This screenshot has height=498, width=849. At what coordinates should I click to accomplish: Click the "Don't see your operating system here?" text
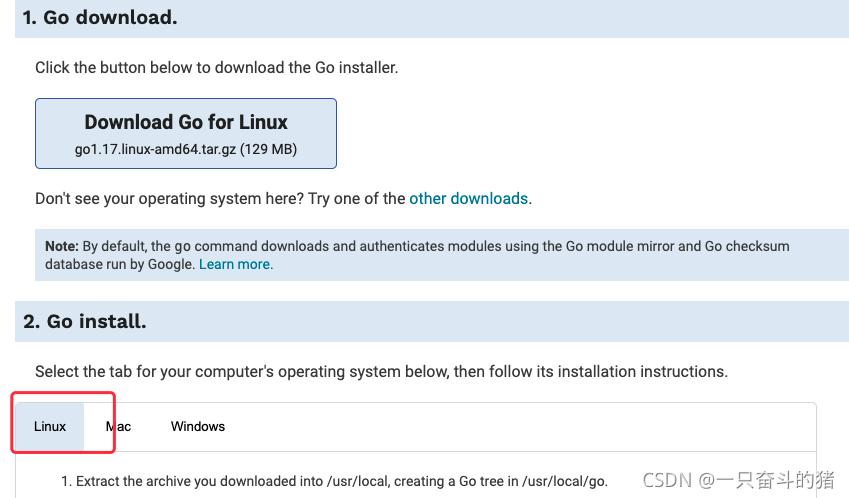click(169, 199)
